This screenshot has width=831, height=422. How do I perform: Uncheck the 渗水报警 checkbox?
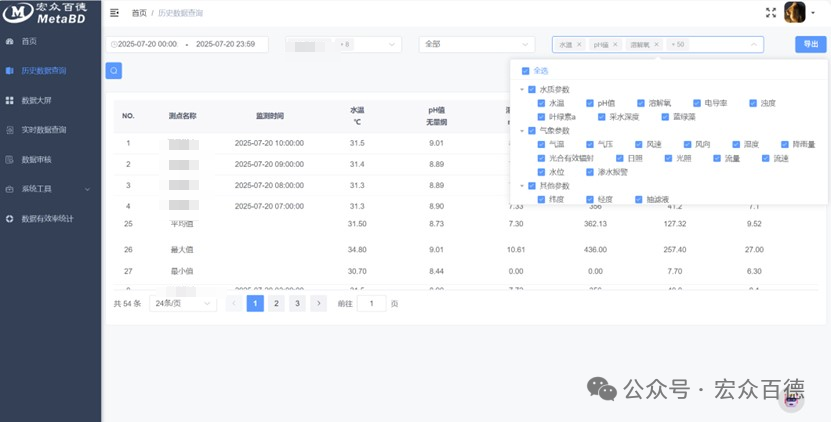coord(590,172)
